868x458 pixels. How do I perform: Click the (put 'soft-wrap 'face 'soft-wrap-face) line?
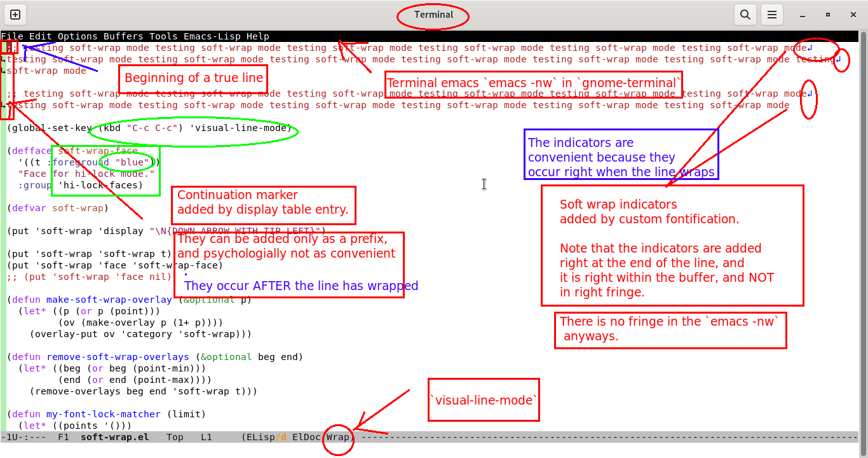tap(115, 265)
